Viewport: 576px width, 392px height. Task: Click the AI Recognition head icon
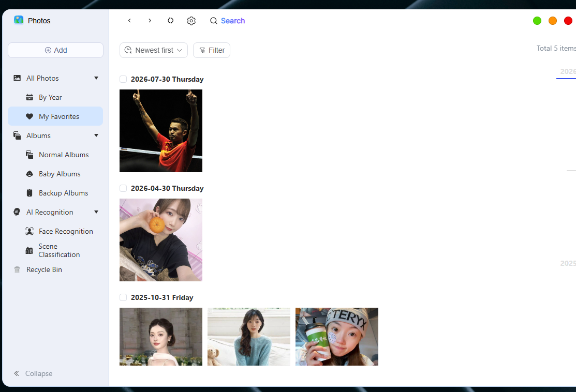(17, 212)
